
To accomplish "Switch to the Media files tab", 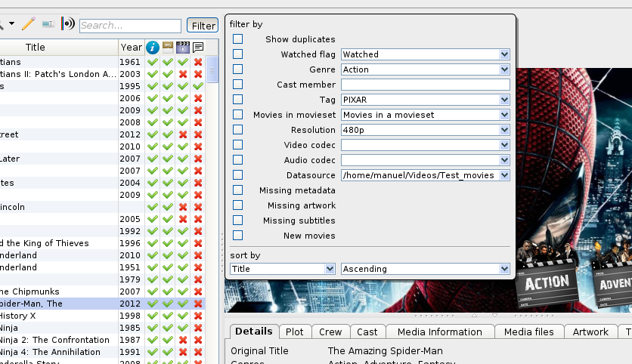I will click(529, 332).
